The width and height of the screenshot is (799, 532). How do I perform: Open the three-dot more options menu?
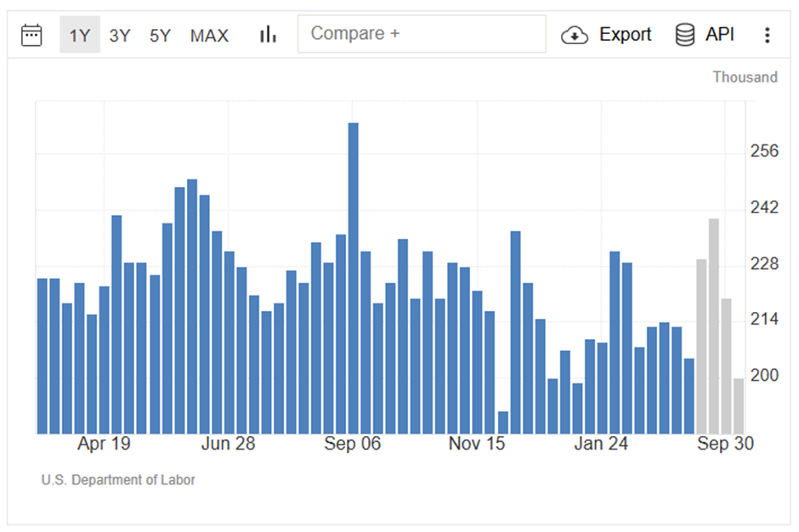pyautogui.click(x=767, y=35)
